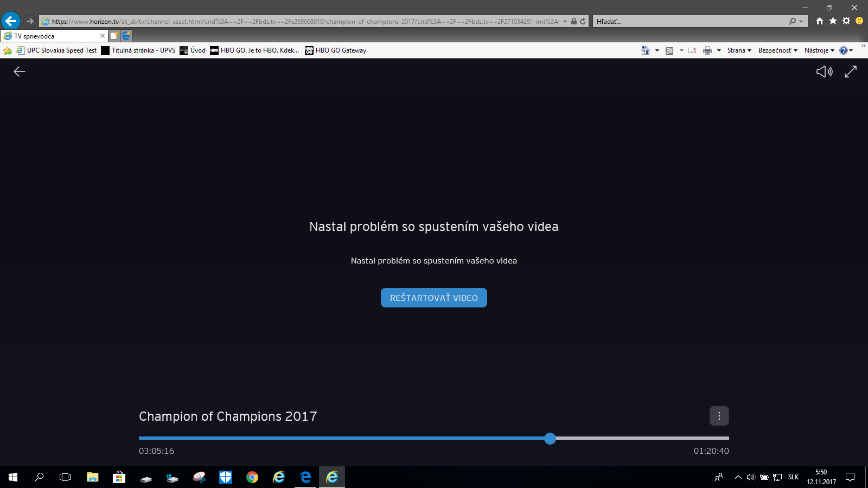Viewport: 868px width, 488px height.
Task: Click the Reštartovať Video button
Action: click(433, 298)
